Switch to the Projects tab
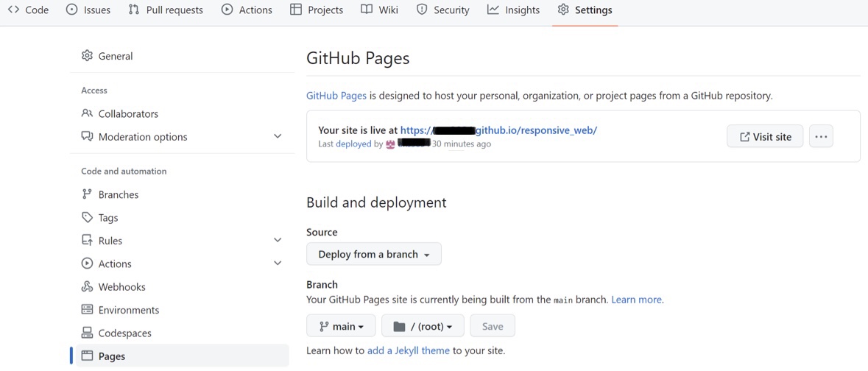Screen dimensions: 868x371 (317, 10)
